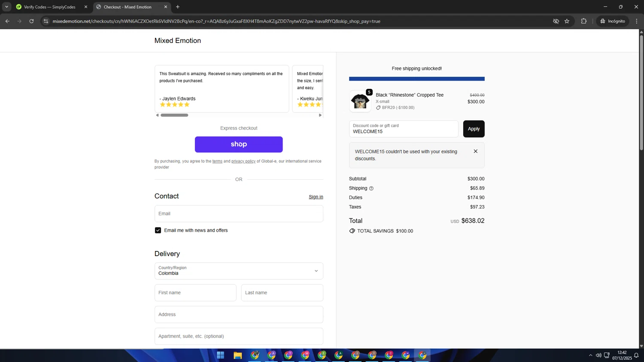Open the Mixed Emotion store title

pos(178,41)
